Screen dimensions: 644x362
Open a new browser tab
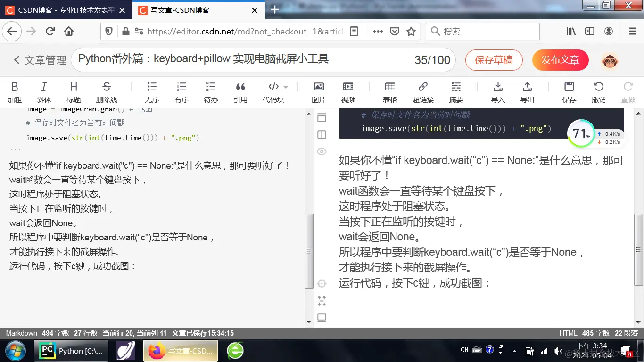click(x=274, y=10)
